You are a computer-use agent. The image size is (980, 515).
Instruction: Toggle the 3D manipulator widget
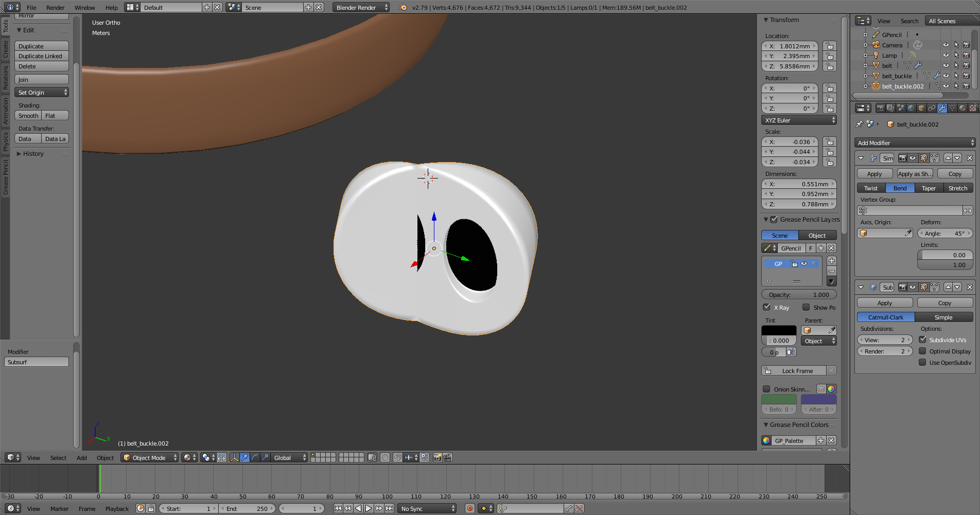point(235,457)
